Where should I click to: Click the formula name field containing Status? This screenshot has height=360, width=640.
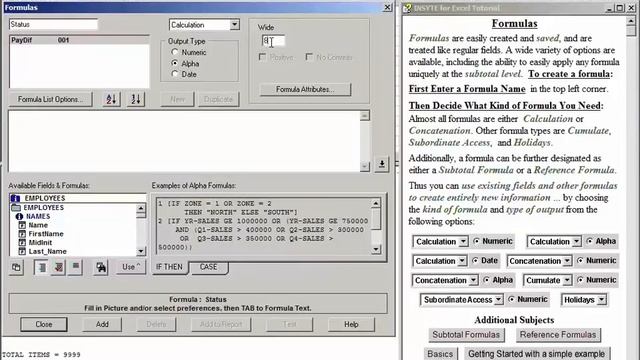click(x=53, y=24)
